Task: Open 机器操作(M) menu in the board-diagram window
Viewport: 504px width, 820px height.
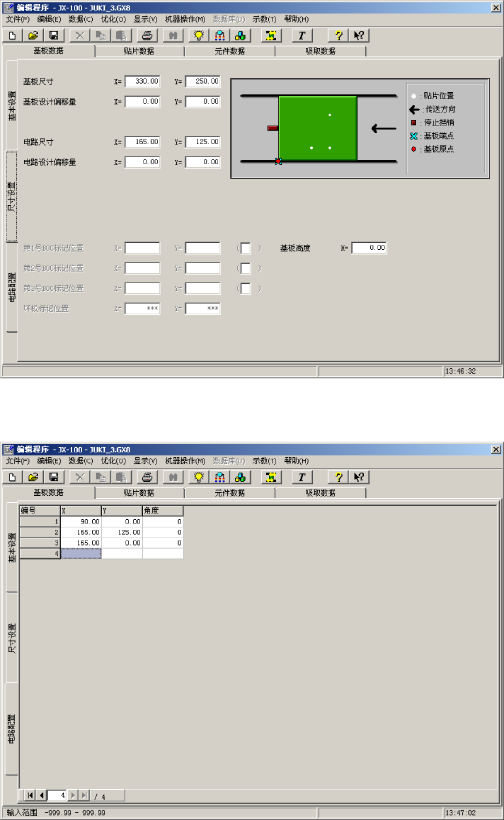Action: (x=185, y=19)
